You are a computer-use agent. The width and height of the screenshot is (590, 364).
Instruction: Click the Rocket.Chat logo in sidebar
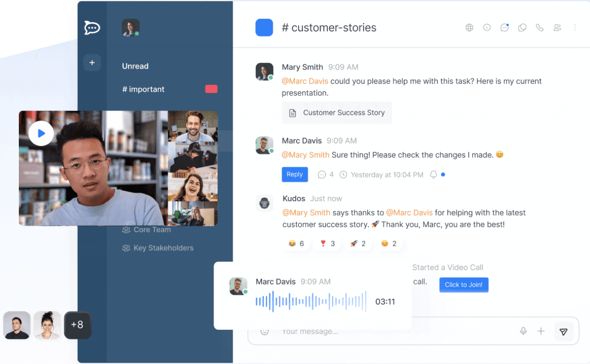point(92,28)
